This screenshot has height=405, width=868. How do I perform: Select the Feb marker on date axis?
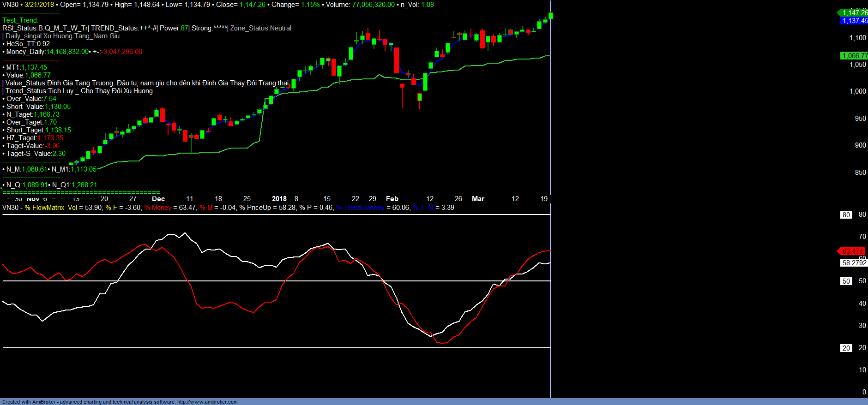click(392, 199)
